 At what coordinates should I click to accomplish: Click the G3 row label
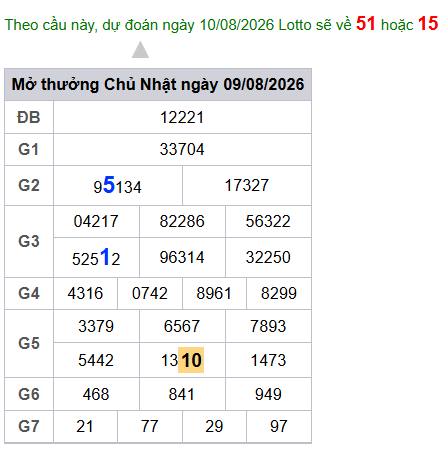coord(29,241)
